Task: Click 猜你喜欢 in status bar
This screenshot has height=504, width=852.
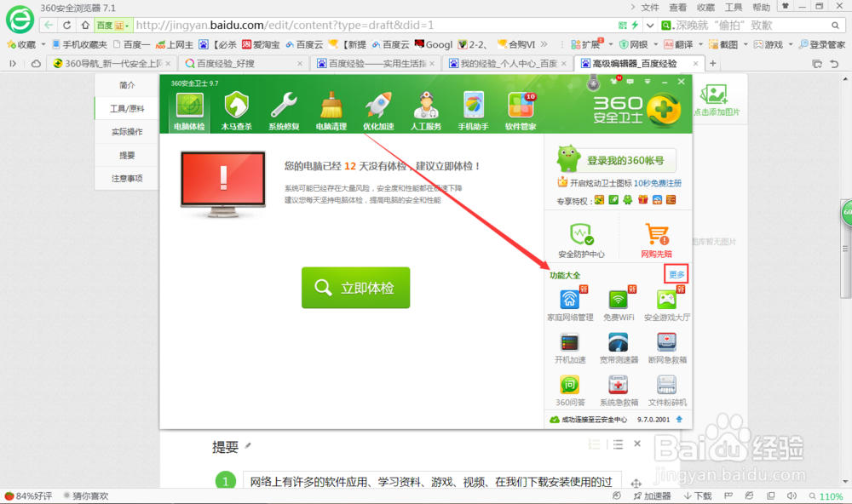Action: (86, 495)
